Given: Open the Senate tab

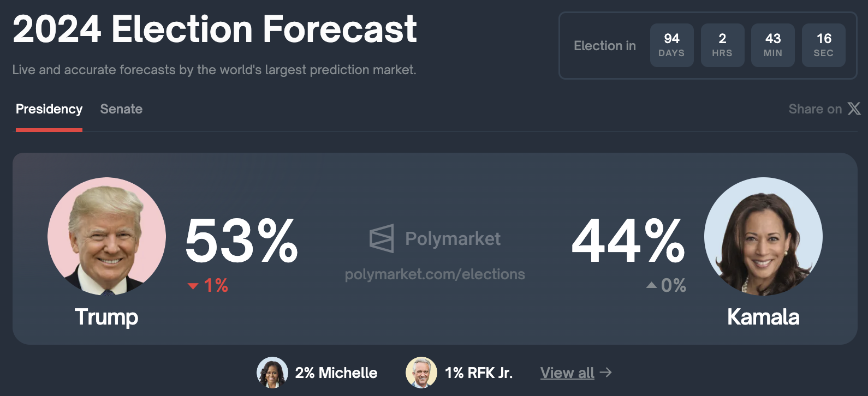Looking at the screenshot, I should pyautogui.click(x=121, y=109).
